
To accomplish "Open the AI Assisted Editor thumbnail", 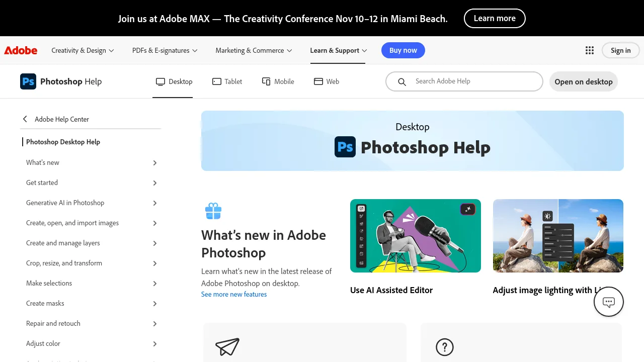I will [x=416, y=236].
